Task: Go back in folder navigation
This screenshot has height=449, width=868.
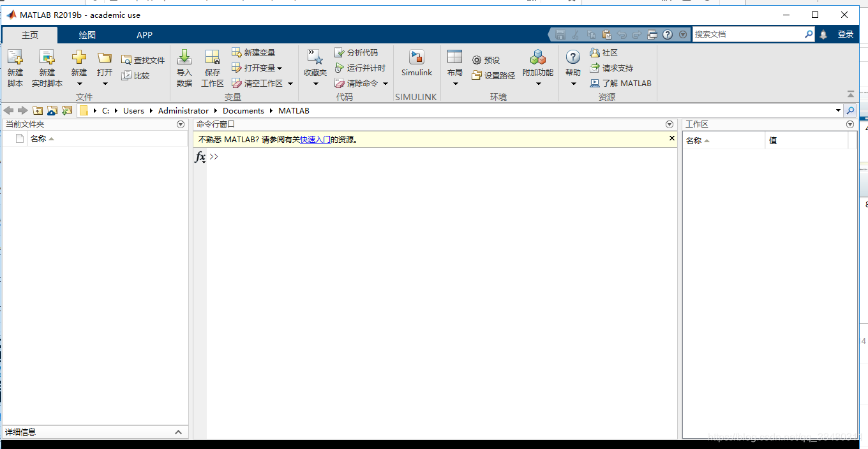Action: [x=8, y=110]
